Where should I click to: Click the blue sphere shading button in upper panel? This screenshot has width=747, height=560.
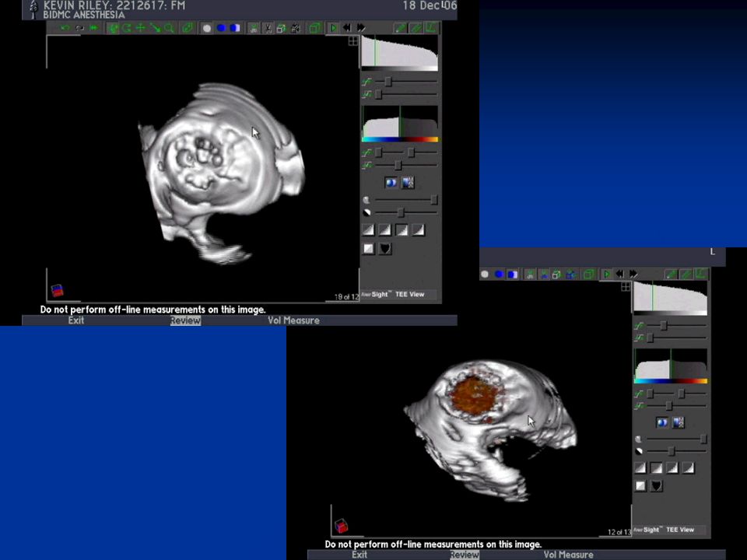pos(391,183)
